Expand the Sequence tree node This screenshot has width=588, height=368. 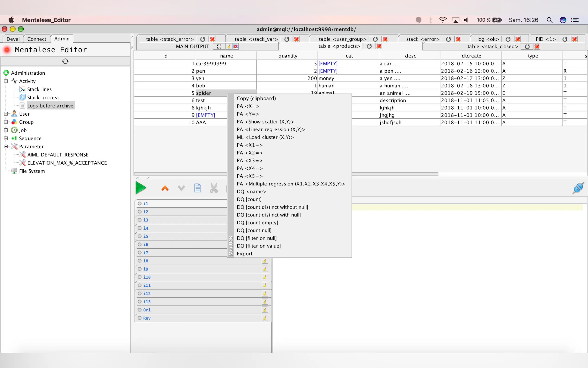(x=6, y=138)
